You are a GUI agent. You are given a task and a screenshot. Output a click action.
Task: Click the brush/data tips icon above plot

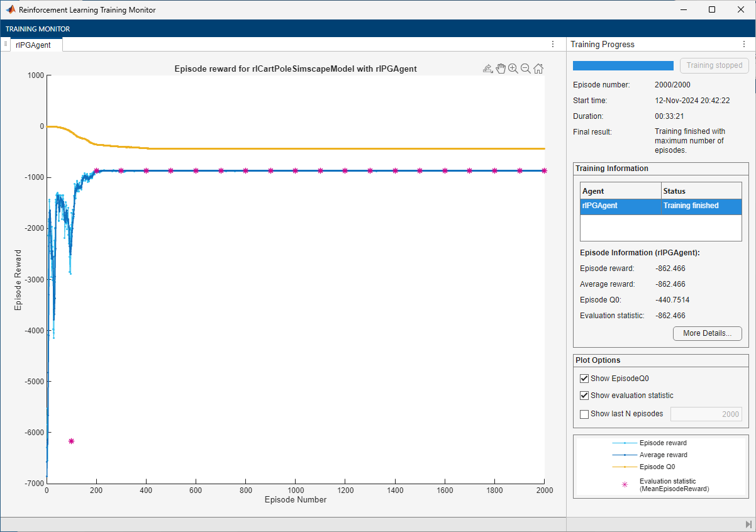[487, 69]
